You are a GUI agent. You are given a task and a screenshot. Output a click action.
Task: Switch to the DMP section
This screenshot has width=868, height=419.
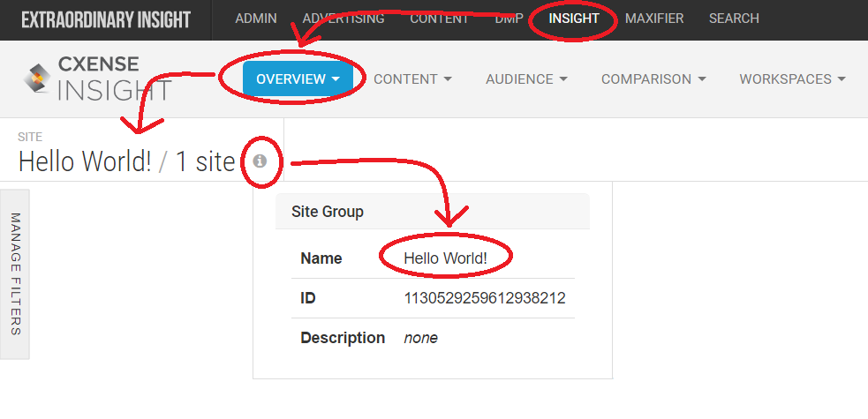509,19
